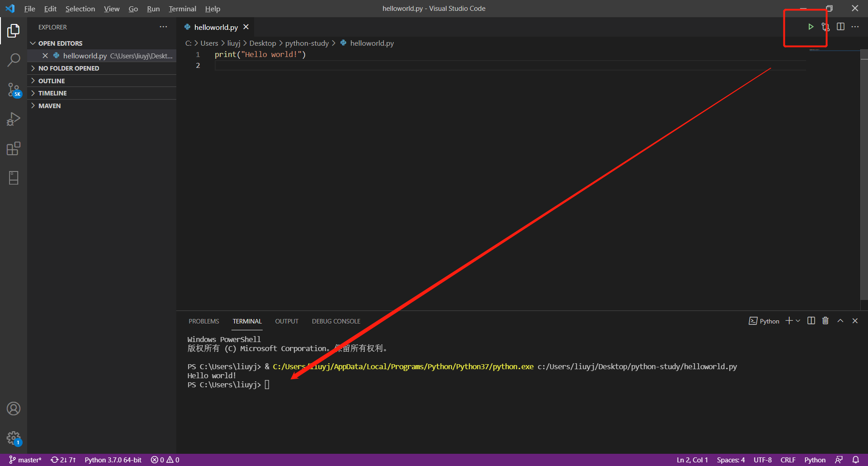
Task: Click the Desktop breadcrumb segment
Action: [263, 43]
